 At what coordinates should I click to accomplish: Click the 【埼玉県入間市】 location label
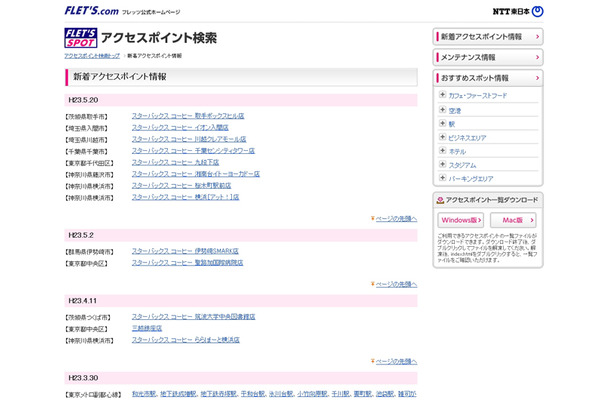[86, 128]
